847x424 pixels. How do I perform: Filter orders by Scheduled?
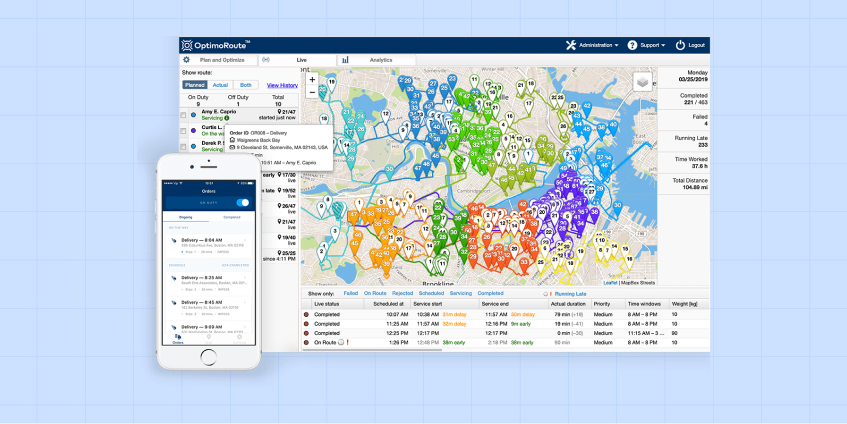tap(431, 293)
